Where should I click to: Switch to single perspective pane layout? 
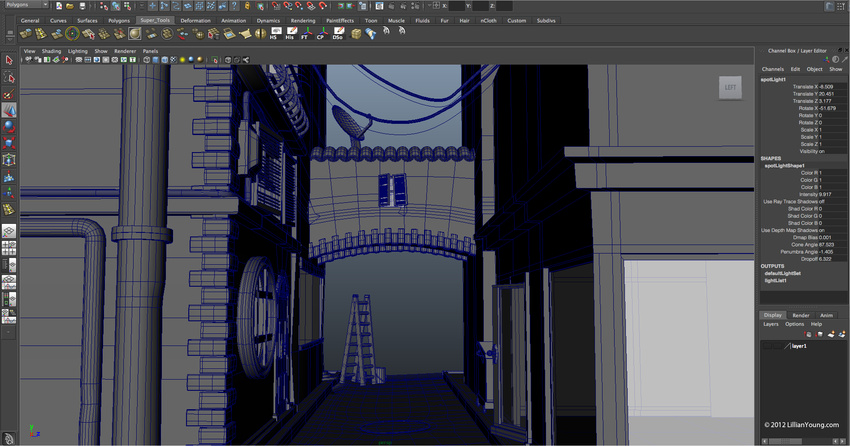tap(9, 231)
